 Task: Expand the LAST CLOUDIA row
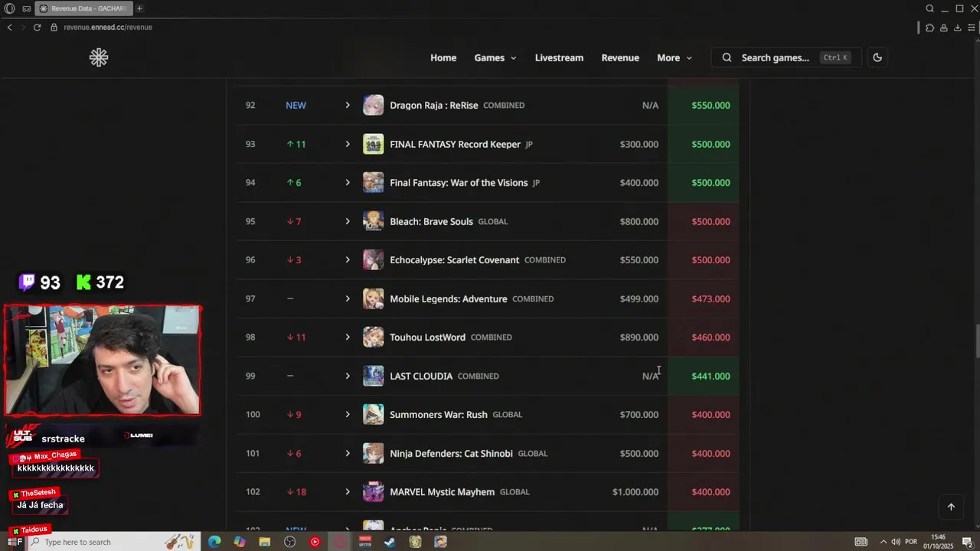[x=348, y=376]
